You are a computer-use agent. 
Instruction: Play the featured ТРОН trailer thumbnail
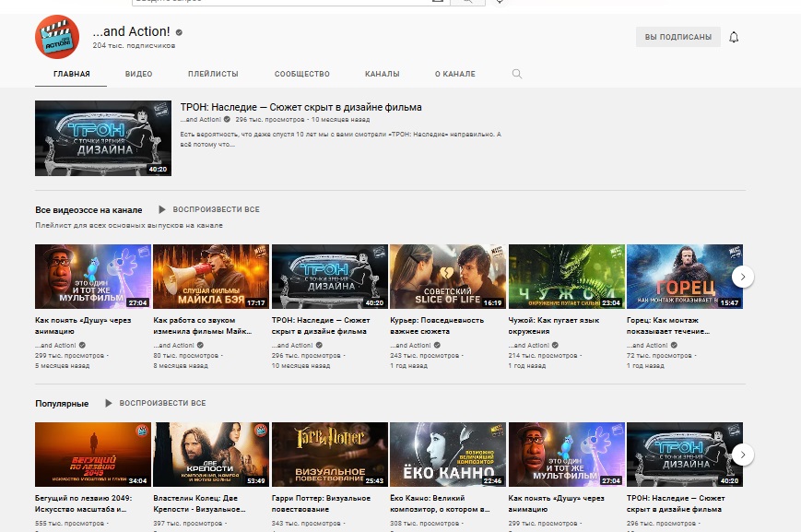pos(102,138)
